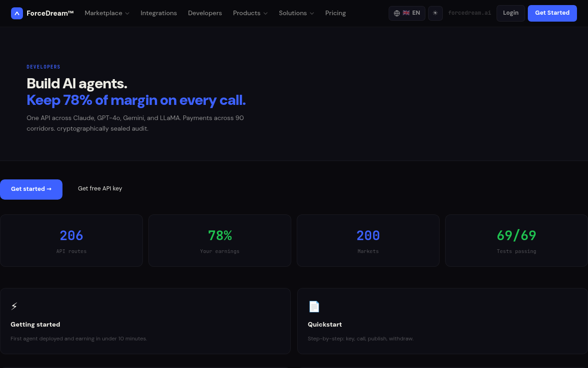Go to the Pricing page
Image resolution: width=588 pixels, height=368 pixels.
pos(335,13)
